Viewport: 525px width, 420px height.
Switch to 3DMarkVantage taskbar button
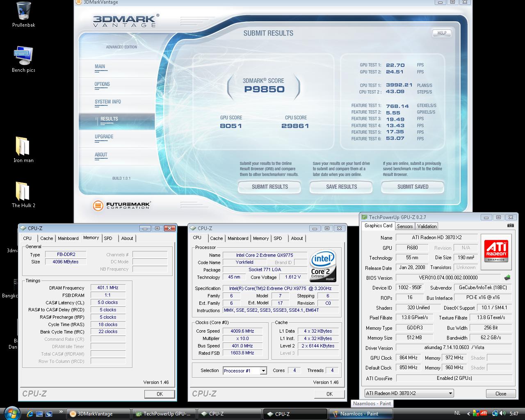pos(98,414)
